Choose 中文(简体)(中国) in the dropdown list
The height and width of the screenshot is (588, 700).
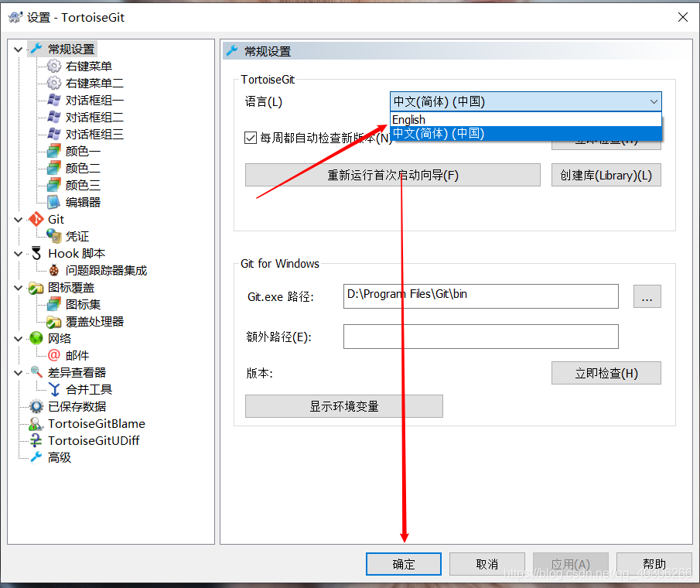point(525,134)
